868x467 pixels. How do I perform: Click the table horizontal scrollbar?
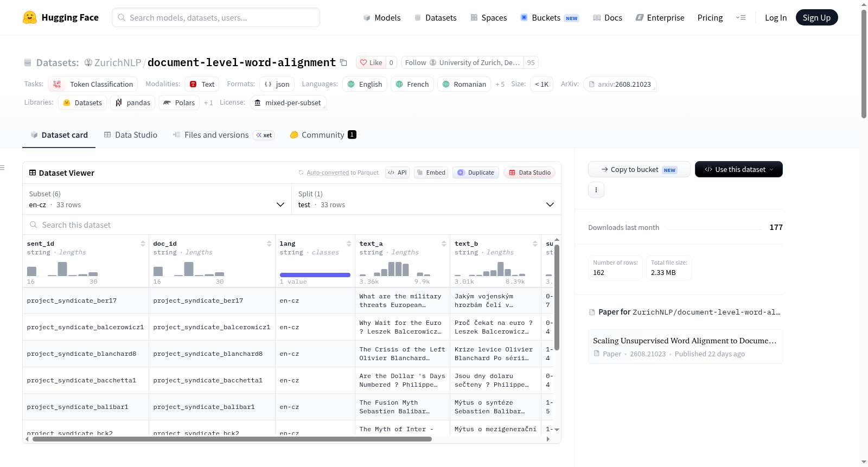[x=232, y=439]
